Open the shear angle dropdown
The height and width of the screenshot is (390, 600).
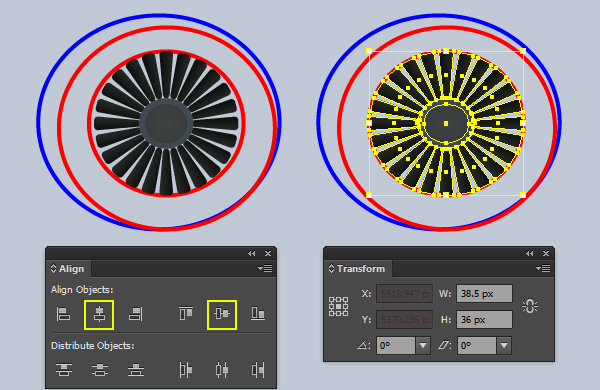[x=504, y=345]
